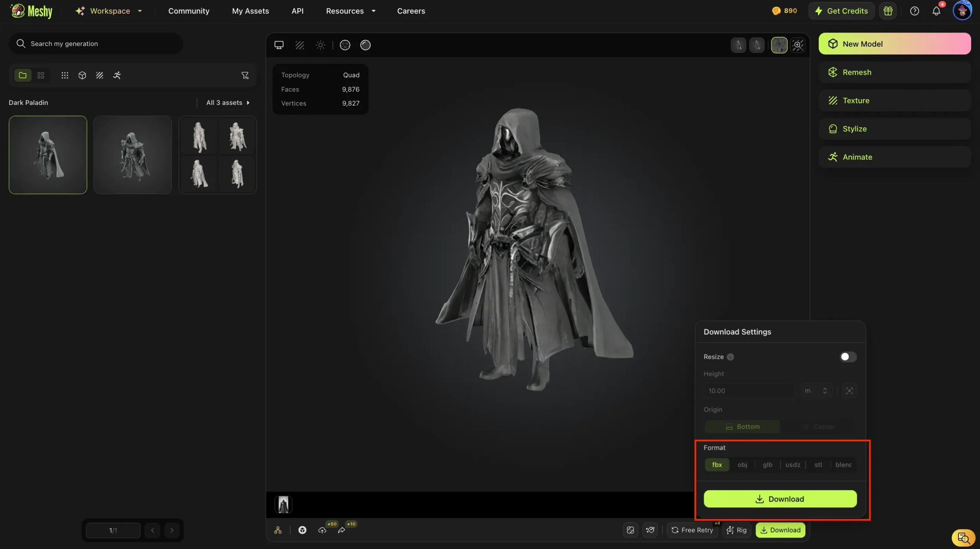Enable the Resize toggle in Download Settings
Viewport: 980px width, 549px height.
coord(848,357)
